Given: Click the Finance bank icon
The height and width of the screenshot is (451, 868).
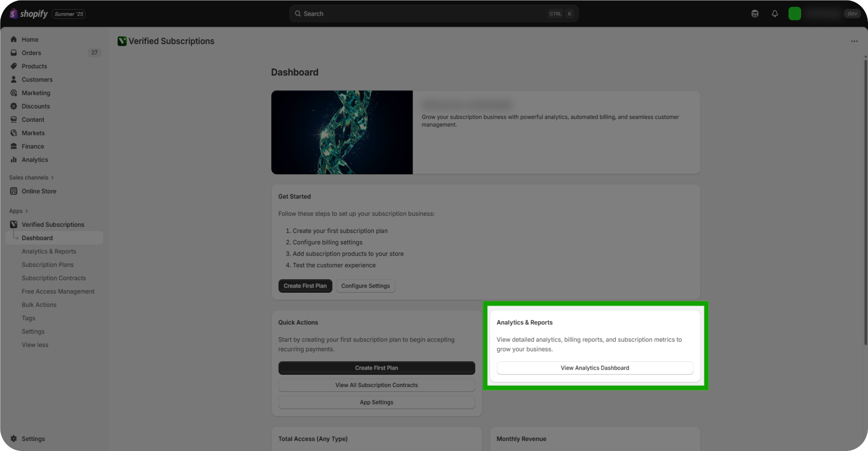Looking at the screenshot, I should pyautogui.click(x=14, y=146).
